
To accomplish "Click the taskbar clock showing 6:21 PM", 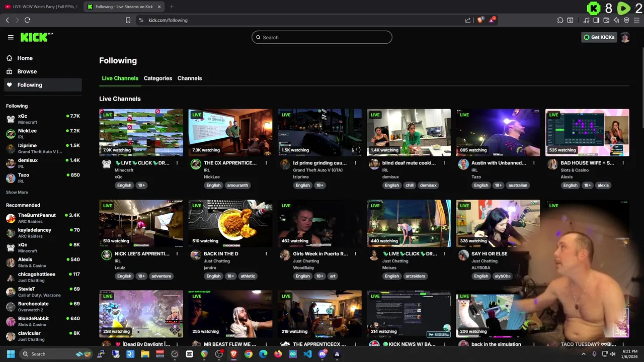I will coord(630,354).
